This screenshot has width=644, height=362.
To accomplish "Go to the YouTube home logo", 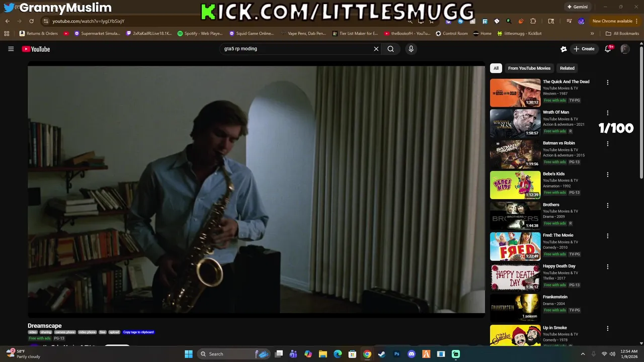I will [x=36, y=49].
